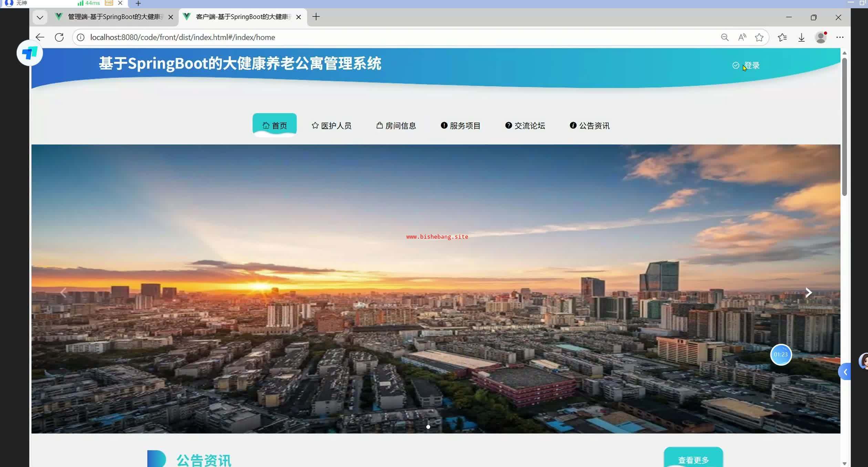Viewport: 868px width, 467px height.
Task: Click the zoom magnifier in address bar
Action: [x=725, y=37]
